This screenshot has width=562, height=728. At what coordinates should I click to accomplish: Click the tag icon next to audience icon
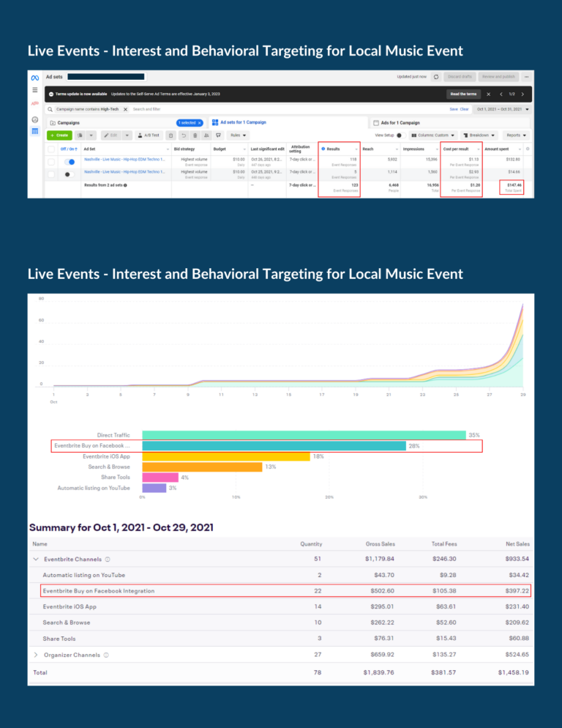coord(218,135)
